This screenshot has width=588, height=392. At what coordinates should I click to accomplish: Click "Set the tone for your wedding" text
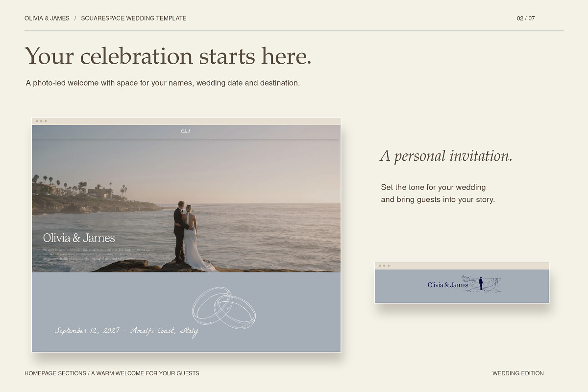[433, 187]
